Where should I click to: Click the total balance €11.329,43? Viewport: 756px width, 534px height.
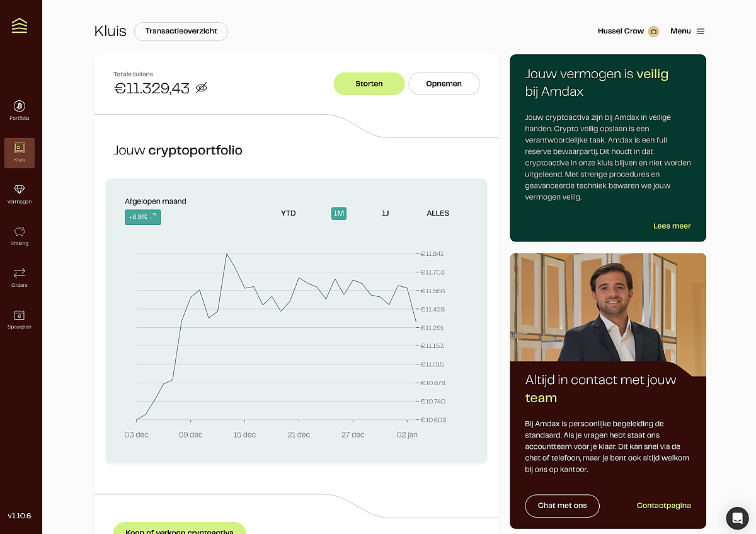[152, 88]
